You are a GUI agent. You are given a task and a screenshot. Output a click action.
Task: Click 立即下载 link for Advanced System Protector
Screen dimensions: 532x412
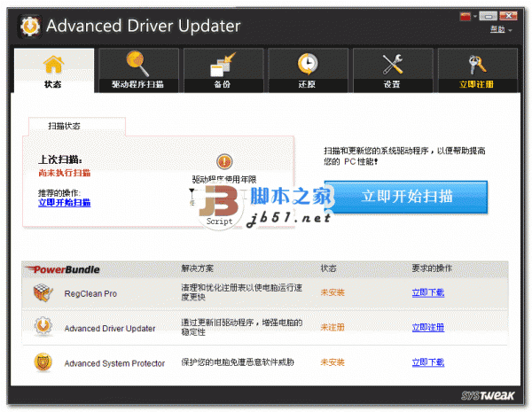[428, 362]
